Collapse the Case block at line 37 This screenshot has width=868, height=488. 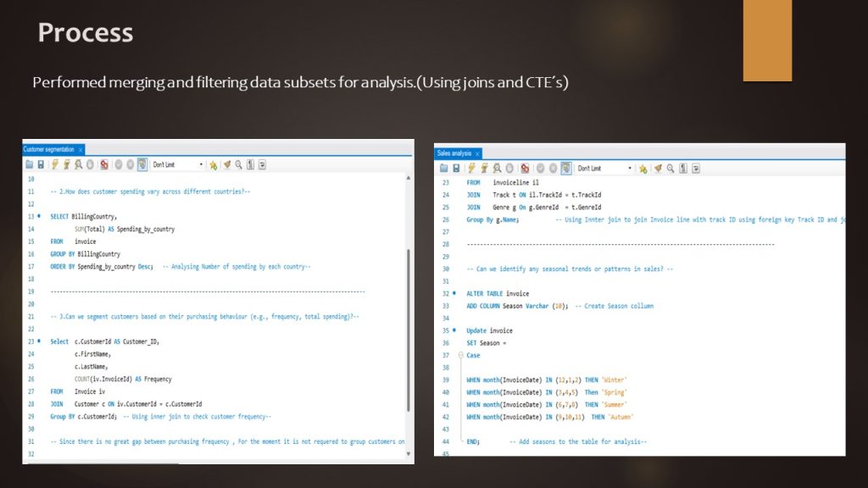click(x=459, y=356)
